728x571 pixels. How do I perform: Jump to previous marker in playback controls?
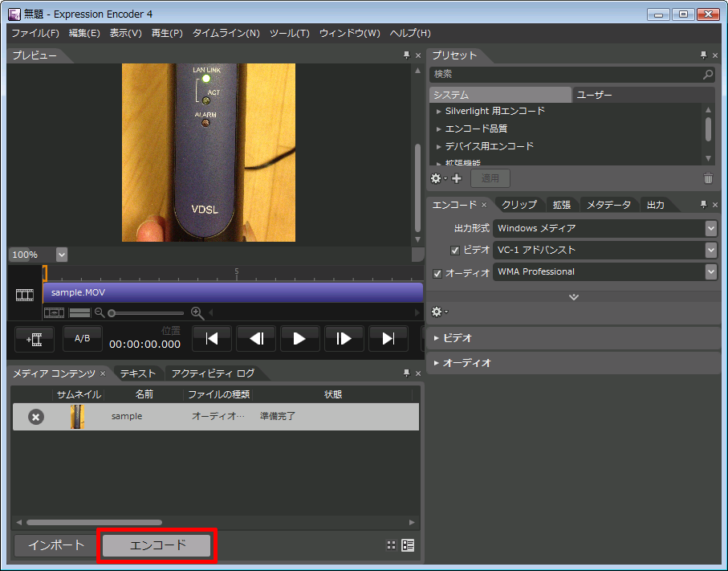[212, 339]
